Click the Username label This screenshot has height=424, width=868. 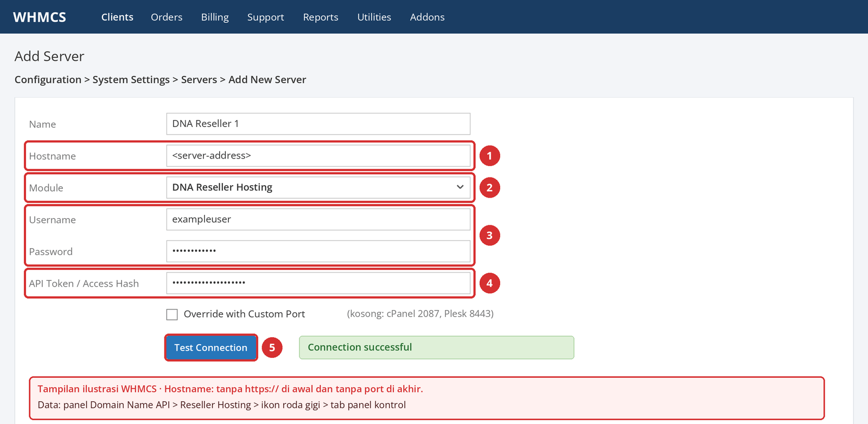click(x=53, y=220)
